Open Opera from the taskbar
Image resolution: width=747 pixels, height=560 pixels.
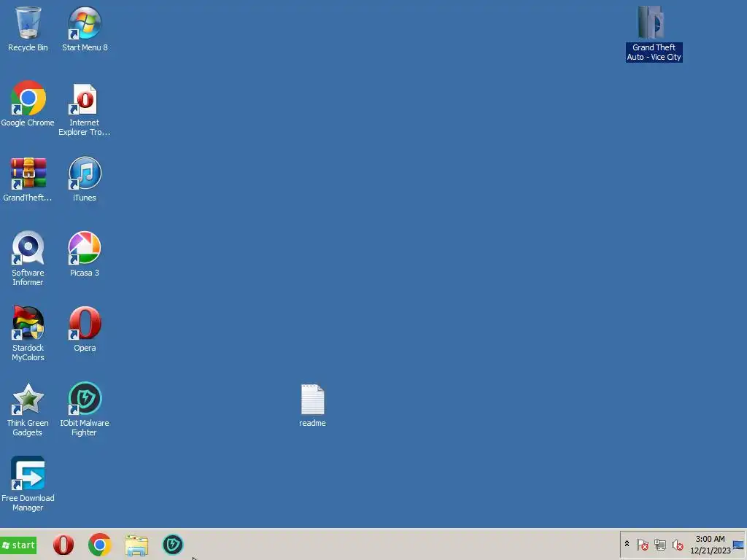[63, 545]
